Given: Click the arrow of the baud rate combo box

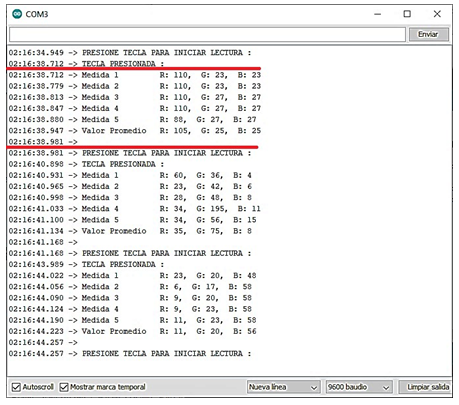Looking at the screenshot, I should coord(386,388).
